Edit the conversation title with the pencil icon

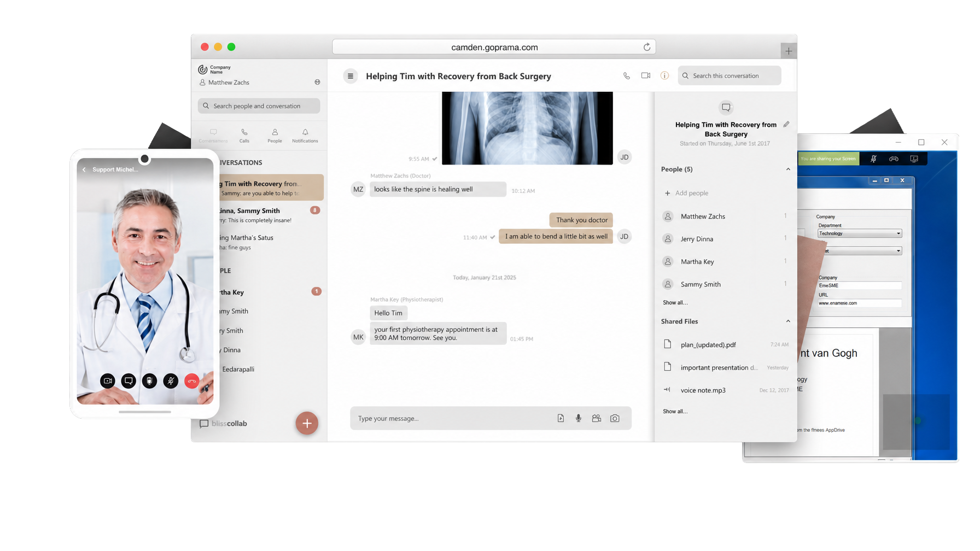[786, 125]
